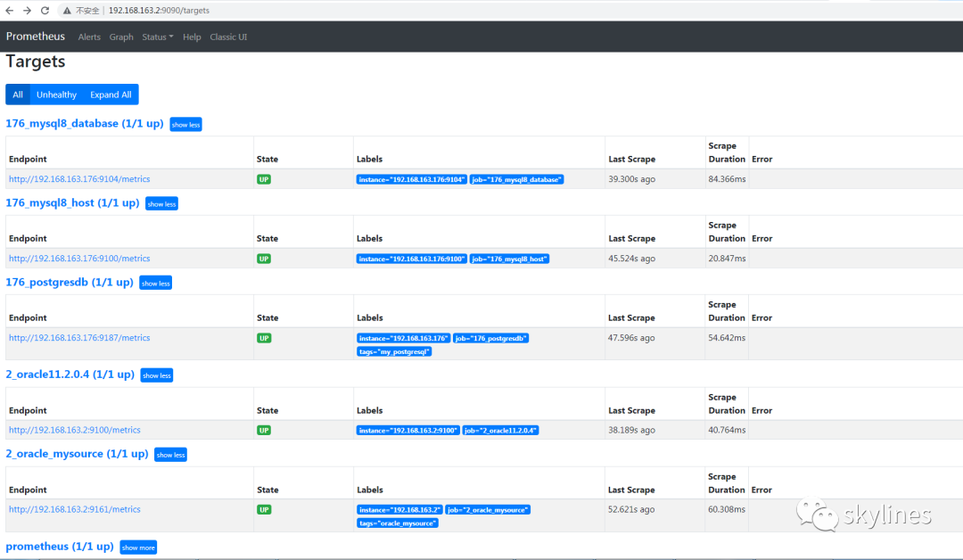The image size is (963, 560).
Task: Select the All targets filter
Action: tap(18, 95)
